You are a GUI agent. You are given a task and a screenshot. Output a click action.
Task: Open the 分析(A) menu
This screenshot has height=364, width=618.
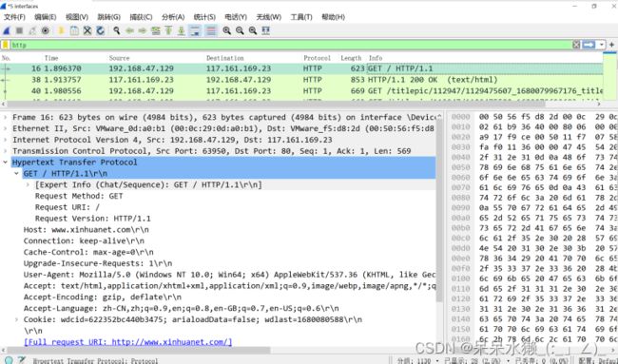[x=173, y=17]
